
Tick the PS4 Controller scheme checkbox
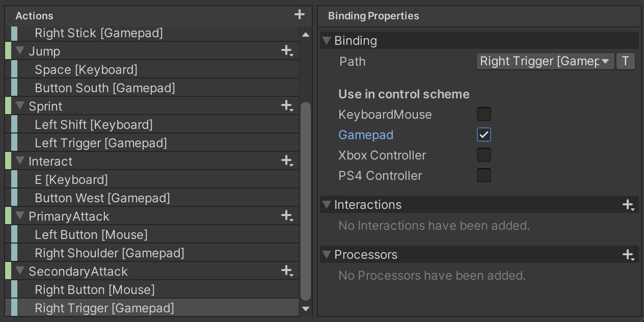tap(484, 175)
